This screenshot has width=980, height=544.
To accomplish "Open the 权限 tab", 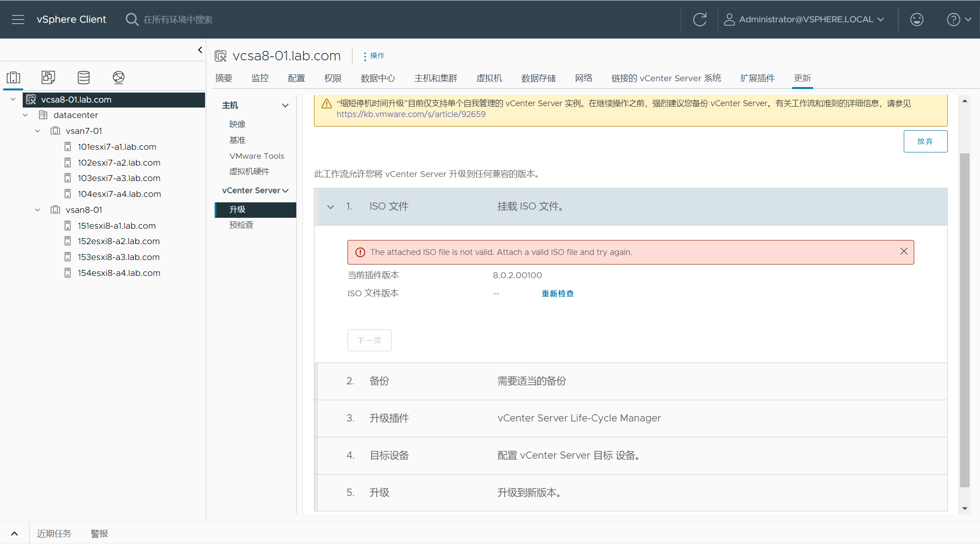I will point(333,78).
